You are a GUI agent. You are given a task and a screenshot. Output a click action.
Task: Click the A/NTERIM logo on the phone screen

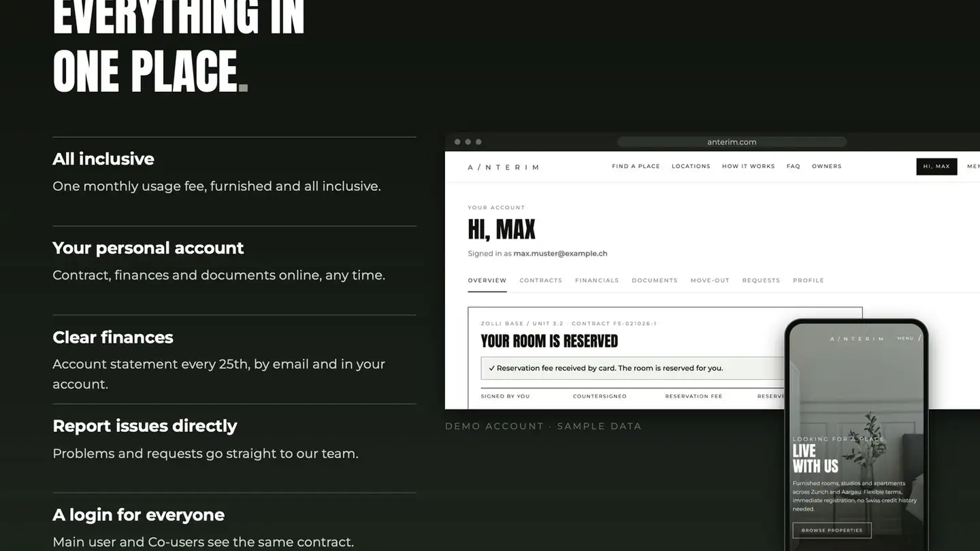(857, 339)
